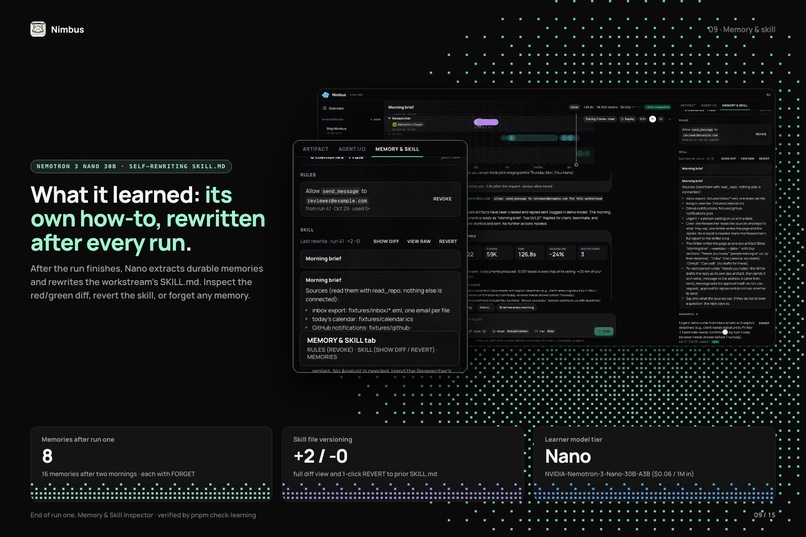Click the Tracing lanes clear chip
806x537 pixels.
click(600, 119)
